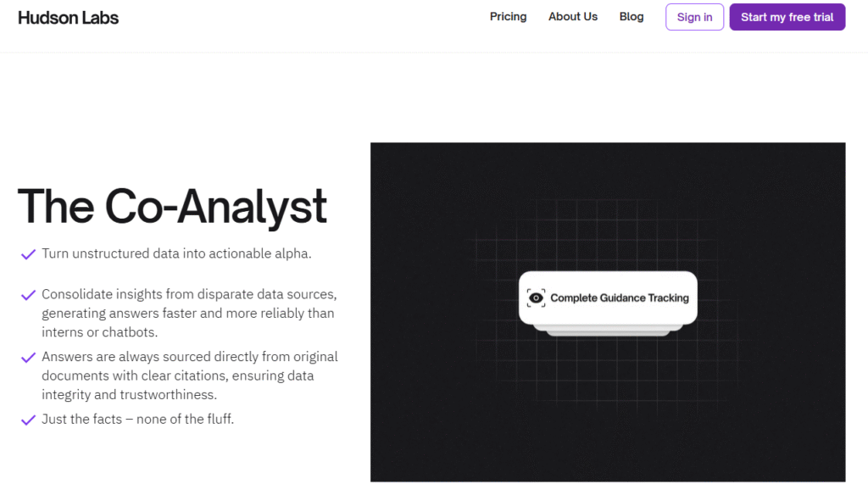Click the 'Answers are always sourced' paragraph
The width and height of the screenshot is (868, 484).
coord(190,376)
